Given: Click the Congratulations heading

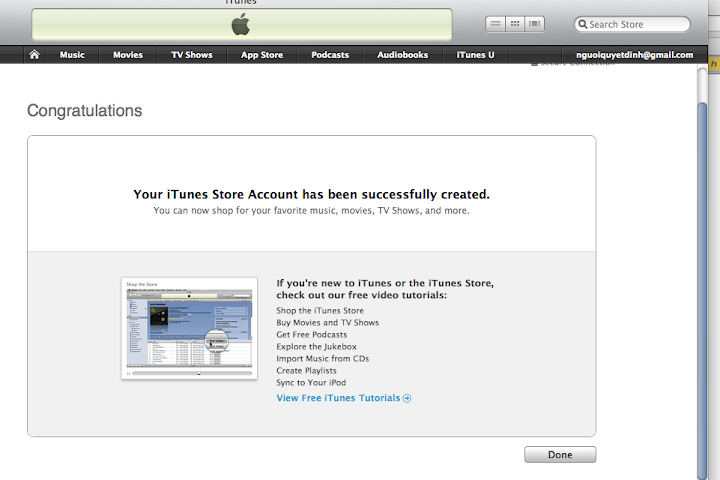Looking at the screenshot, I should point(84,111).
